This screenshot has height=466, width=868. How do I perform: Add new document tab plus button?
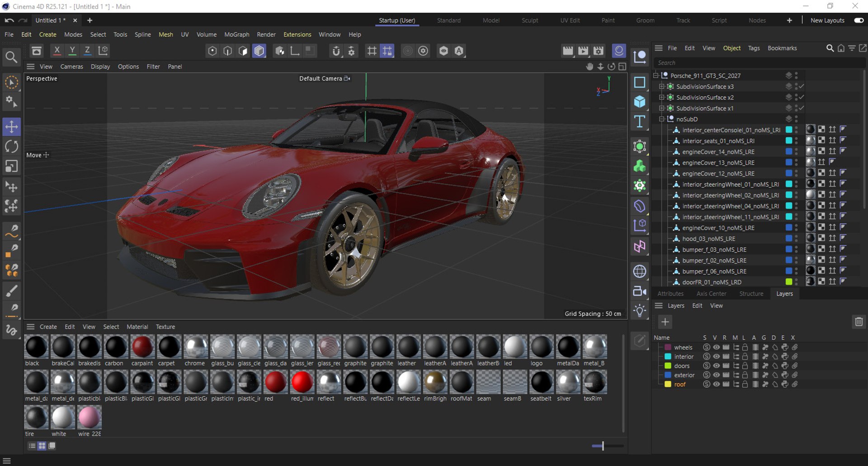pyautogui.click(x=90, y=20)
